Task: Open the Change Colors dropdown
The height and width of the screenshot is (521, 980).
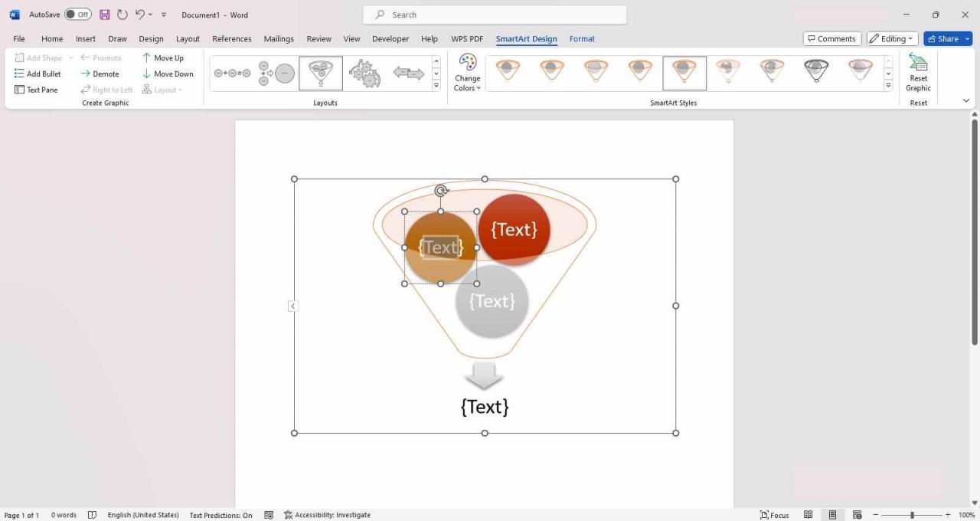Action: click(467, 73)
